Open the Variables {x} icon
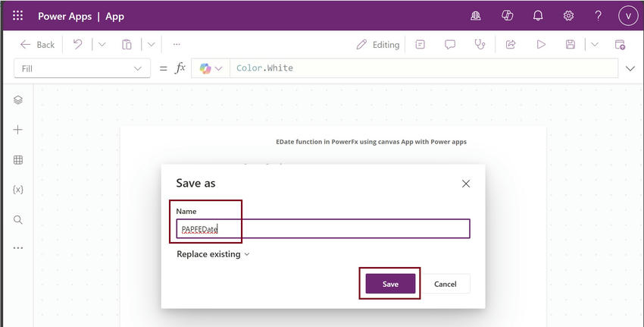Image resolution: width=644 pixels, height=327 pixels. 18,190
